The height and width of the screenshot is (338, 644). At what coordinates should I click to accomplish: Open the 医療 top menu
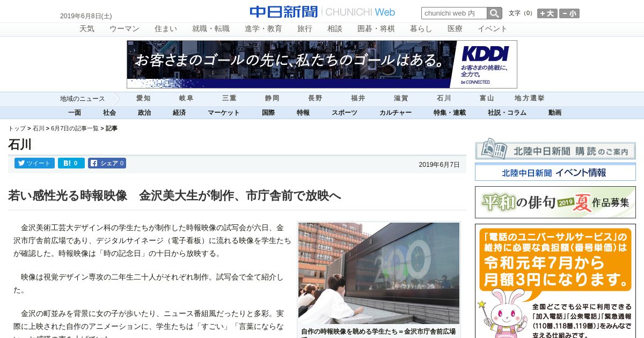coord(455,29)
